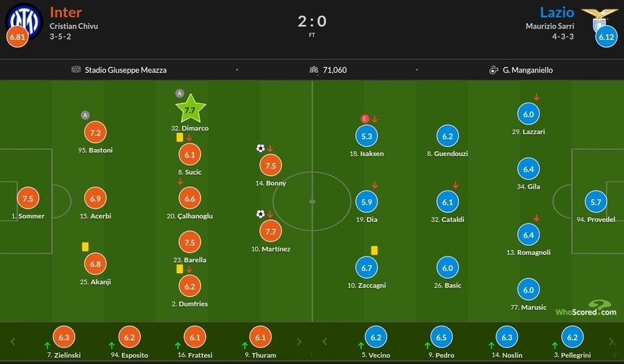The height and width of the screenshot is (364, 624).
Task: Open the Lazio team name link
Action: coord(557,12)
